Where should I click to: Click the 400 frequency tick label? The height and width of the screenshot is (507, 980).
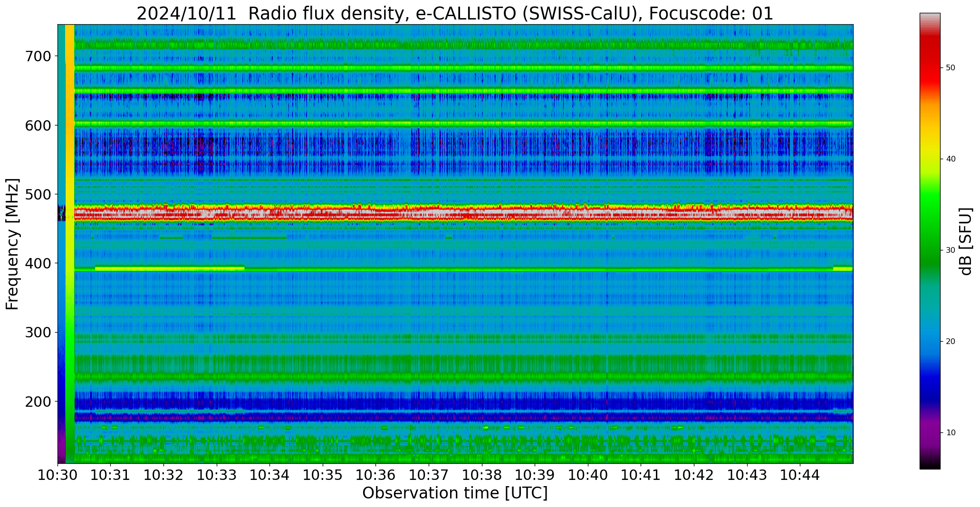[x=37, y=263]
